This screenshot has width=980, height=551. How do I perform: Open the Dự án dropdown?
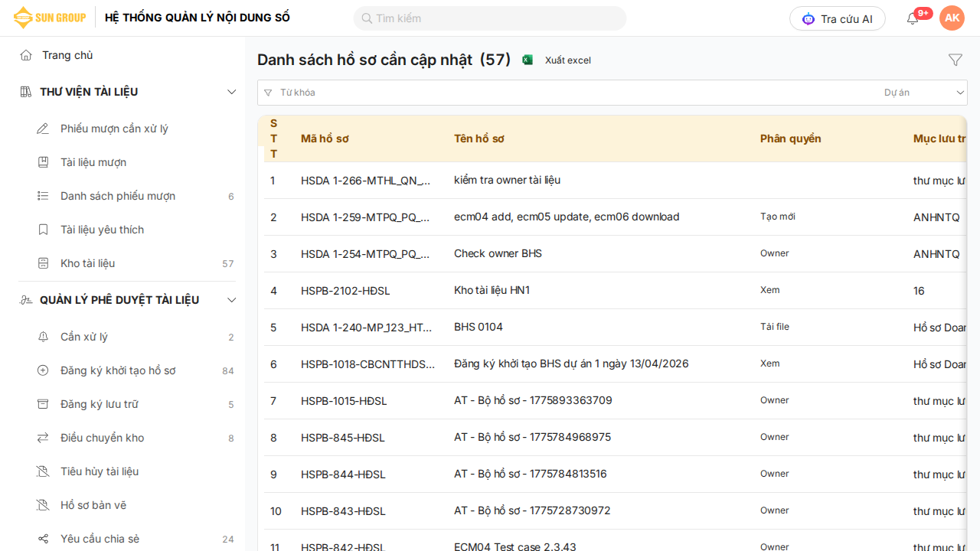click(x=924, y=93)
